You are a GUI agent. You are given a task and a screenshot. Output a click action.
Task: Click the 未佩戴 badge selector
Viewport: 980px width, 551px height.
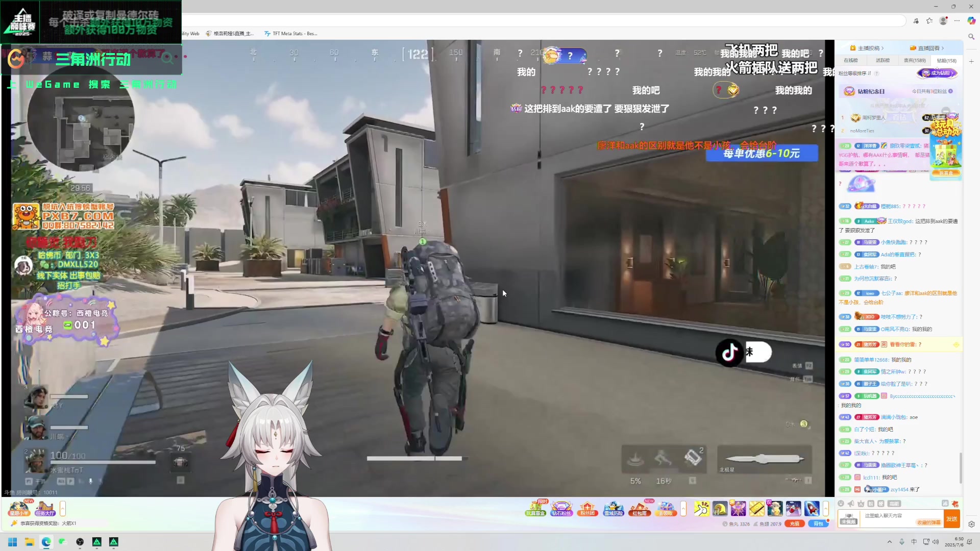848,519
